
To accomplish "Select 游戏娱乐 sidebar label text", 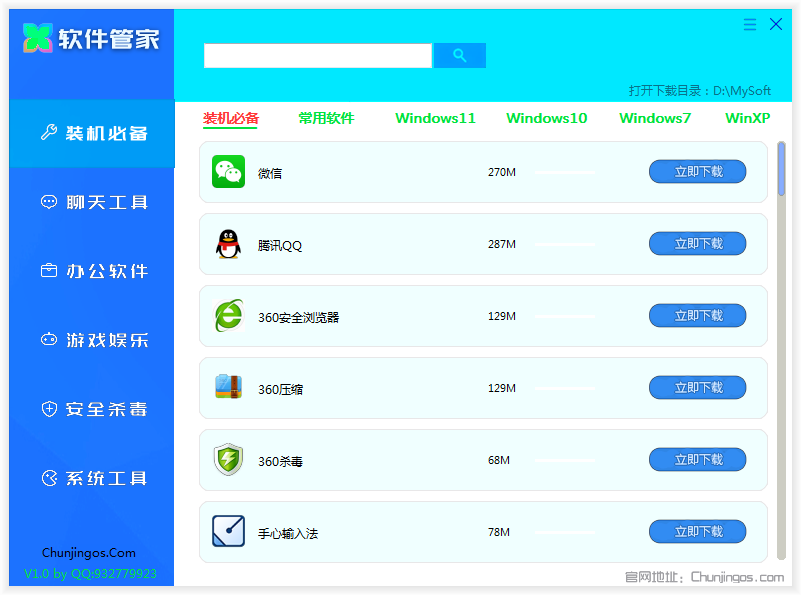I will point(107,340).
